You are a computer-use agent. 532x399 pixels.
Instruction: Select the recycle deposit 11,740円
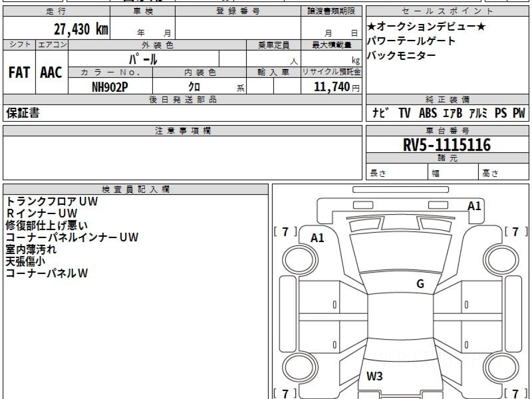coord(337,87)
